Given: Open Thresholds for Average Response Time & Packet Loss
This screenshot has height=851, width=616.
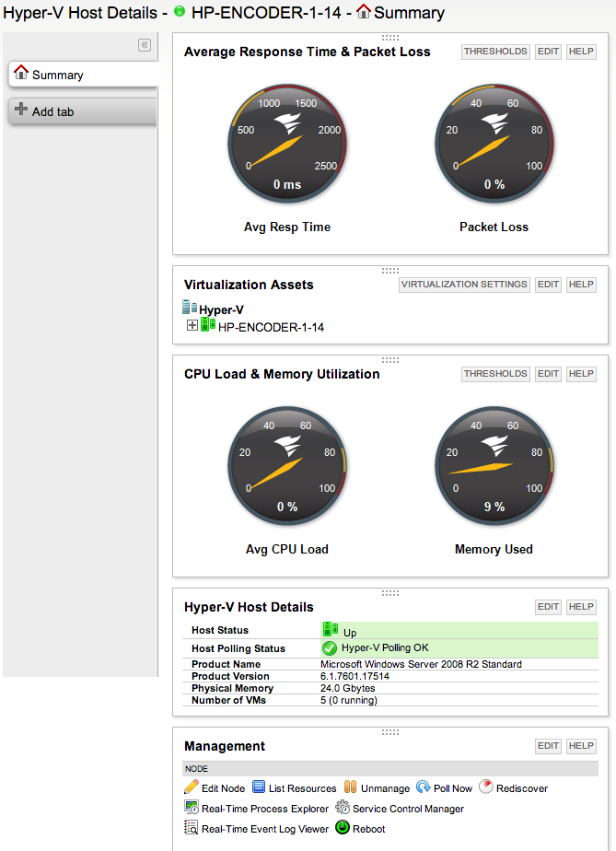Looking at the screenshot, I should (495, 52).
